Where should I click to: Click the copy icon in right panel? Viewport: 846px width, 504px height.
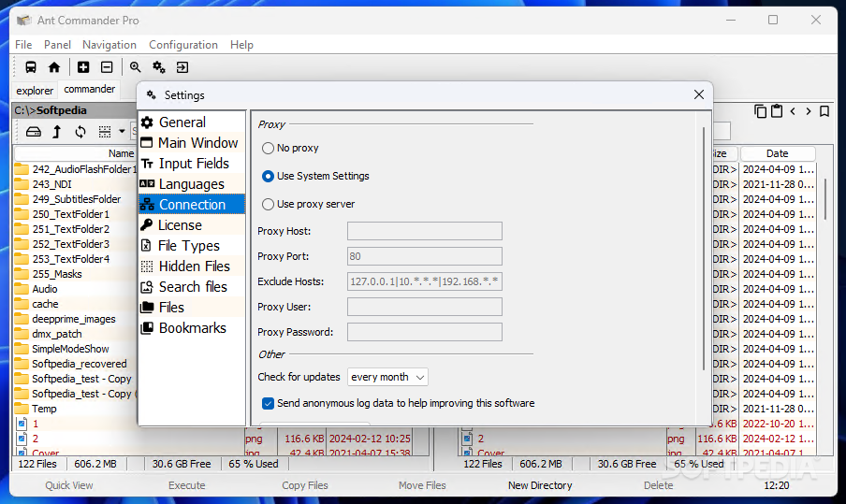coord(760,111)
